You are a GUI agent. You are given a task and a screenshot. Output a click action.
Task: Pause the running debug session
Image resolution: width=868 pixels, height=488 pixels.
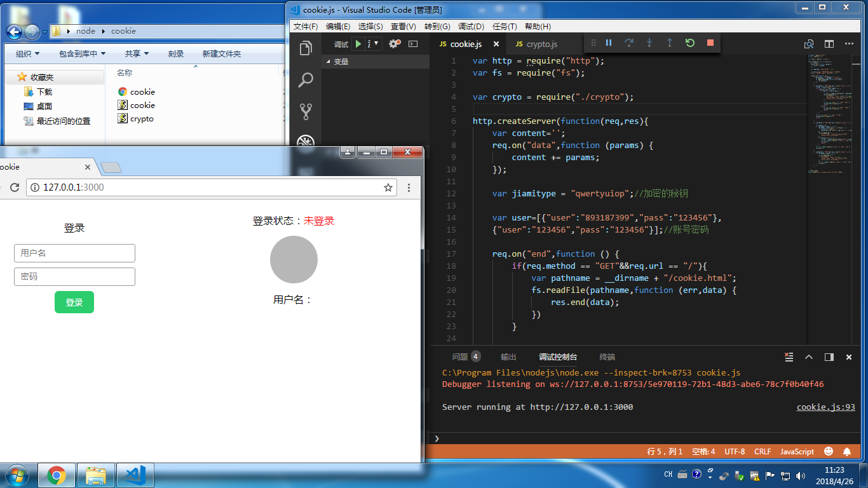[609, 43]
